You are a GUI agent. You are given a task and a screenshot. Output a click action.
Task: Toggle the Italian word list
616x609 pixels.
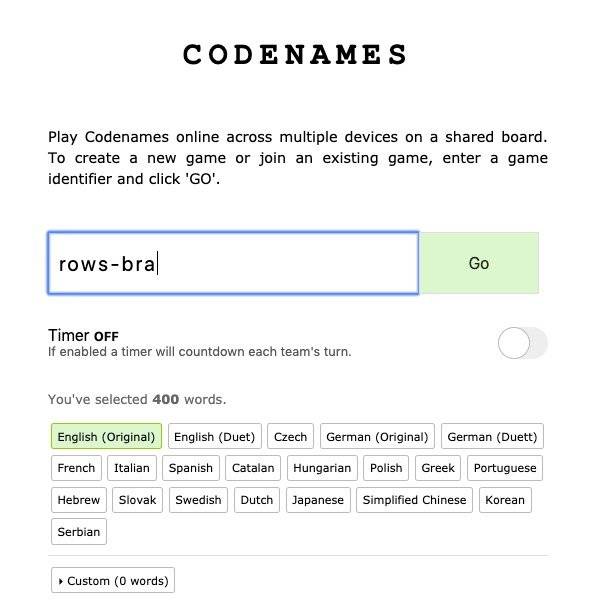132,468
